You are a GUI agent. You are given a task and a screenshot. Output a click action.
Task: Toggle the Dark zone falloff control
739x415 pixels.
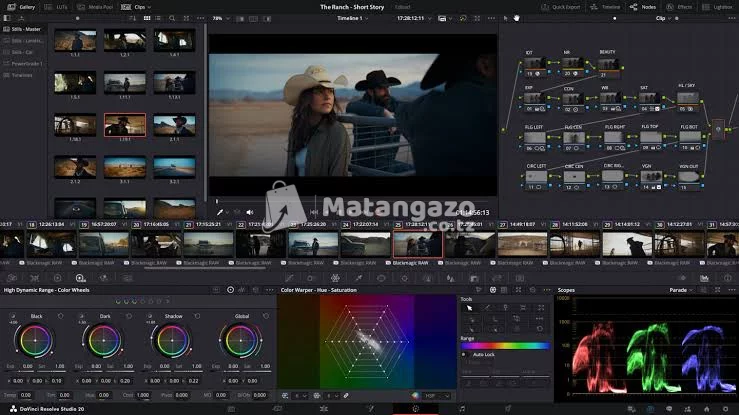click(x=82, y=316)
